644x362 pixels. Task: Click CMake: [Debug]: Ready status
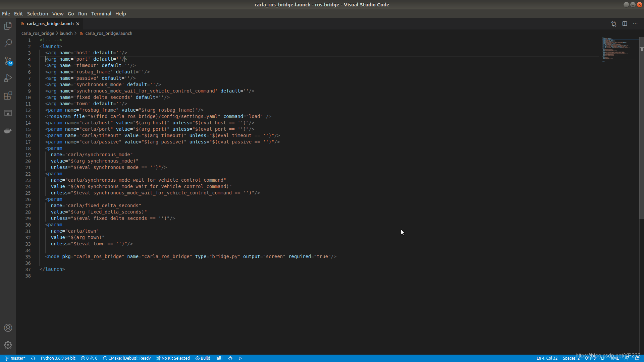tap(127, 358)
